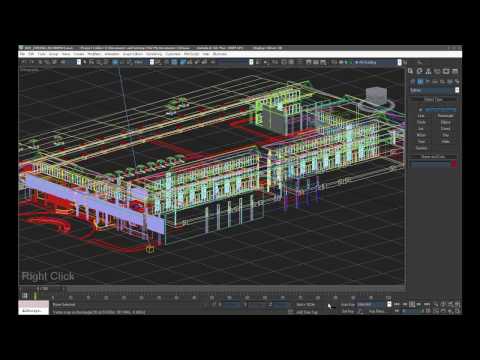The height and width of the screenshot is (360, 480).
Task: Toggle the Start New Shape checkbox
Action: coord(420,109)
